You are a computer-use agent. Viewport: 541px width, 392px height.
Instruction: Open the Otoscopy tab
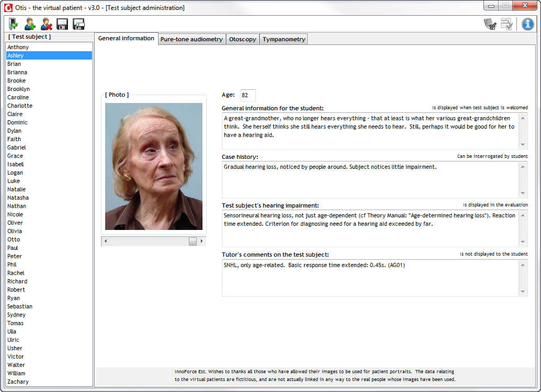(x=243, y=39)
